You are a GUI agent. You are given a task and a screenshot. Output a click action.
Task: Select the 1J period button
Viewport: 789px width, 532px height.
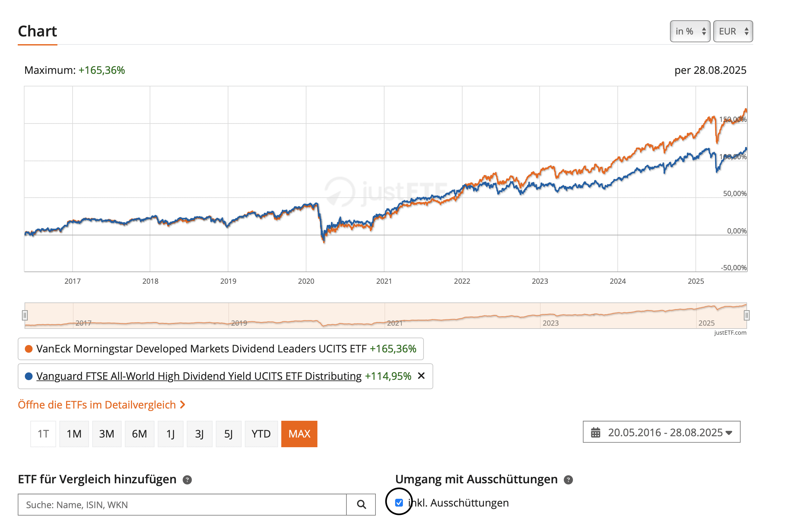click(170, 434)
